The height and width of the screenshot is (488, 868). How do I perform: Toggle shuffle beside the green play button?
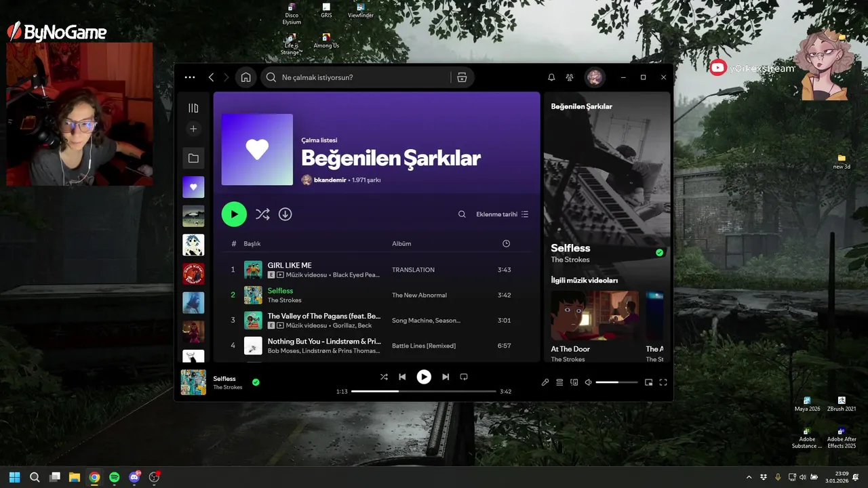tap(262, 214)
